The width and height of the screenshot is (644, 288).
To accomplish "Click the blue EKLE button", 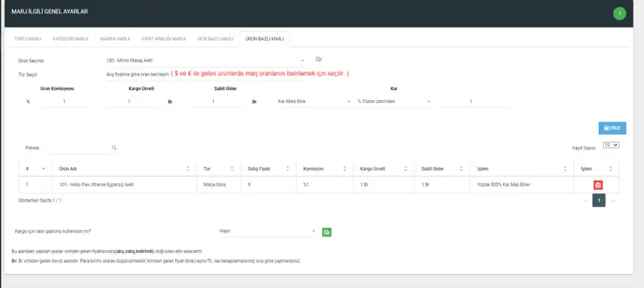I will (613, 128).
